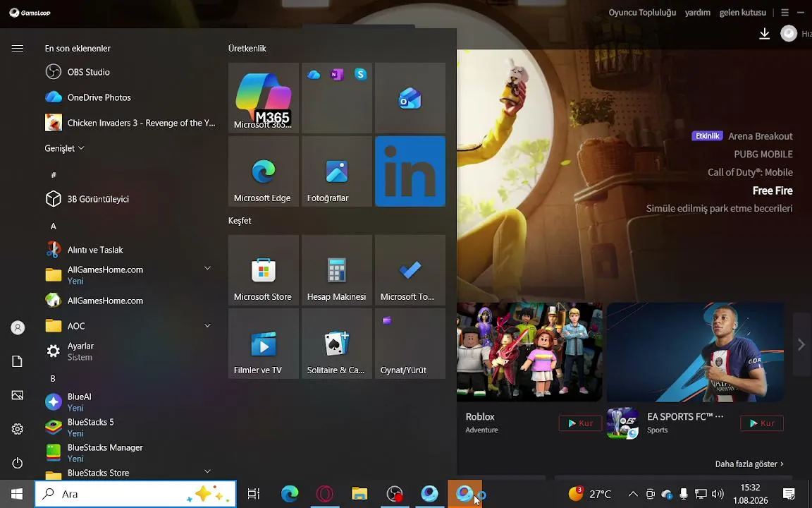This screenshot has width=812, height=508.
Task: Open OneDrive in the tile folder
Action: click(314, 75)
